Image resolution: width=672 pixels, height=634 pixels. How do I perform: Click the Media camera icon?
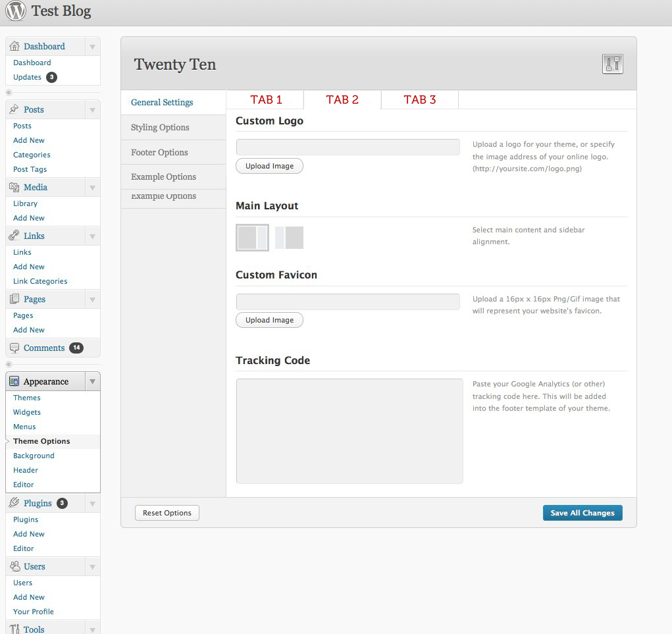pos(14,188)
